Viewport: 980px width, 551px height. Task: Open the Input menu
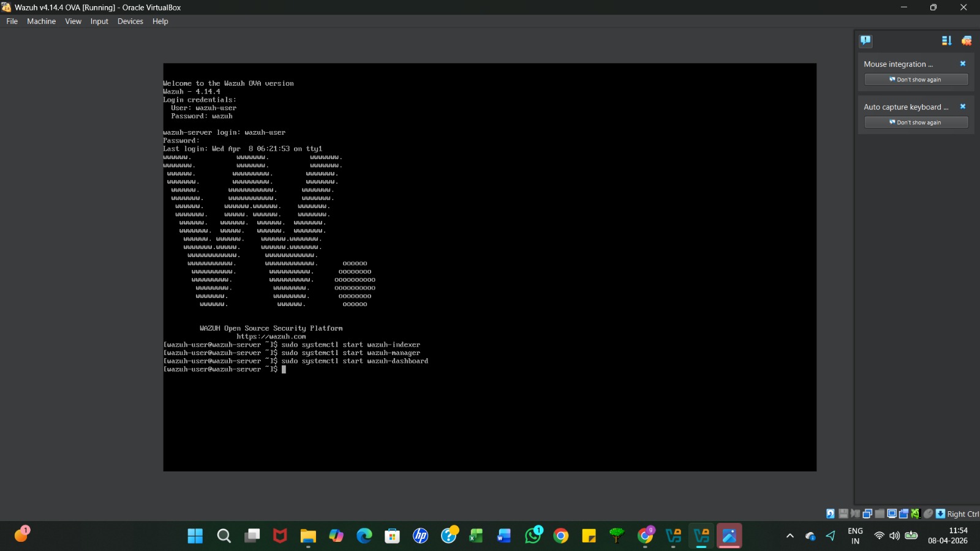click(99, 21)
